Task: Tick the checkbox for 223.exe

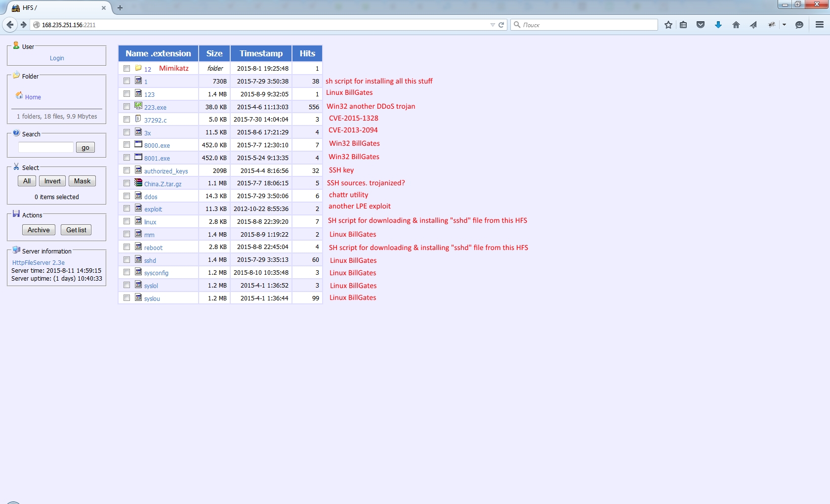Action: (127, 107)
